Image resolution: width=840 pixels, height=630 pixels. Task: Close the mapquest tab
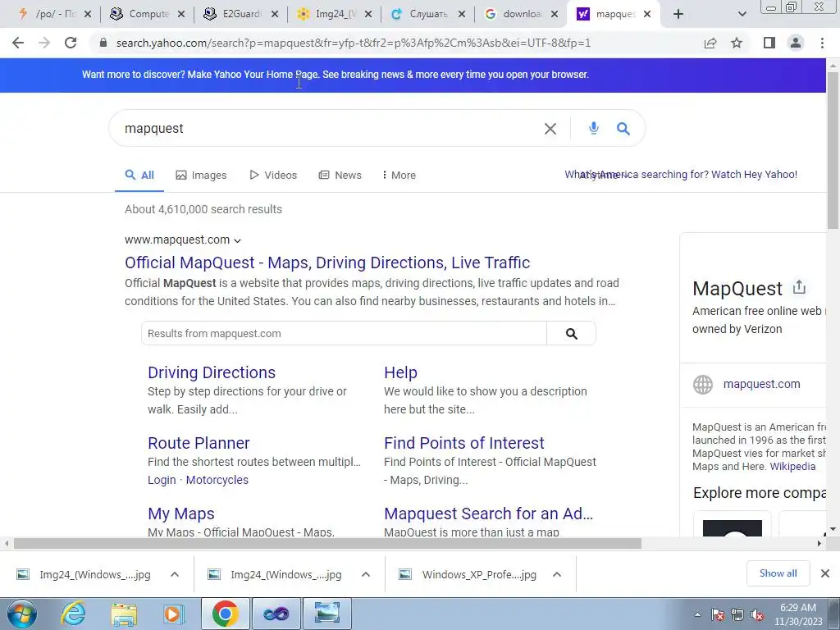[x=647, y=14]
